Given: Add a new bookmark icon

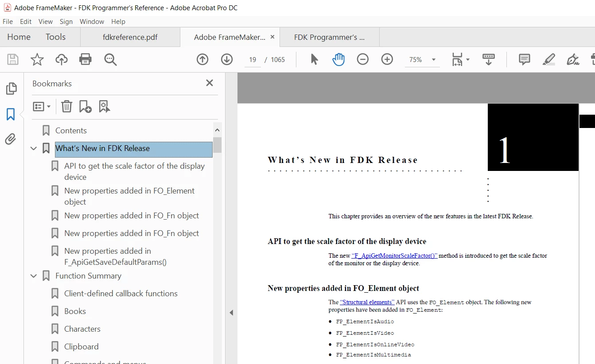Looking at the screenshot, I should click(85, 106).
